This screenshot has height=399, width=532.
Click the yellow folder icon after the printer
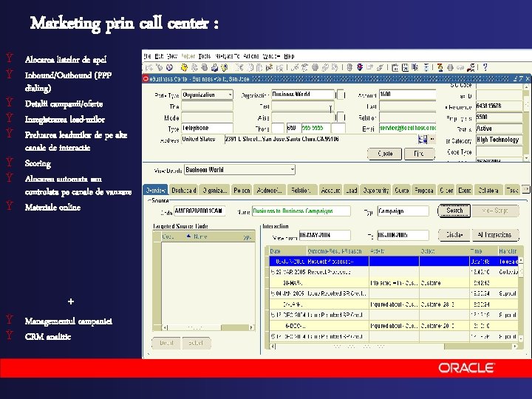(x=224, y=67)
